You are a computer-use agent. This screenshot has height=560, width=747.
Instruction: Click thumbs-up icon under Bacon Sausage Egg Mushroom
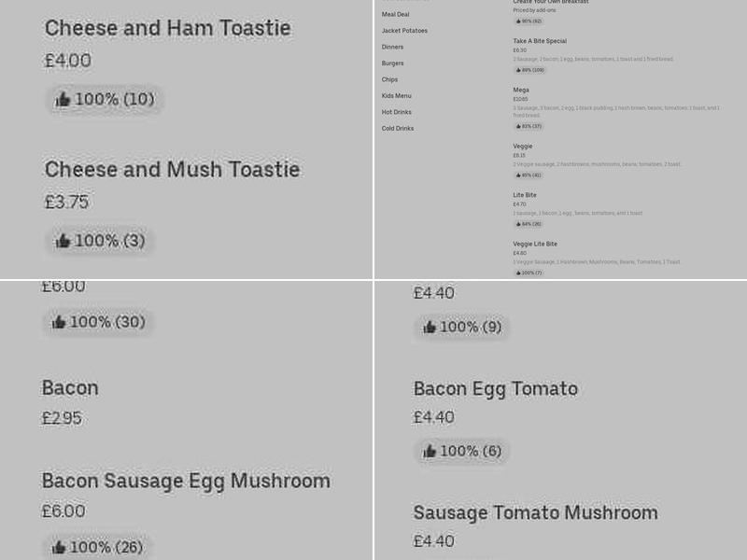pyautogui.click(x=59, y=547)
